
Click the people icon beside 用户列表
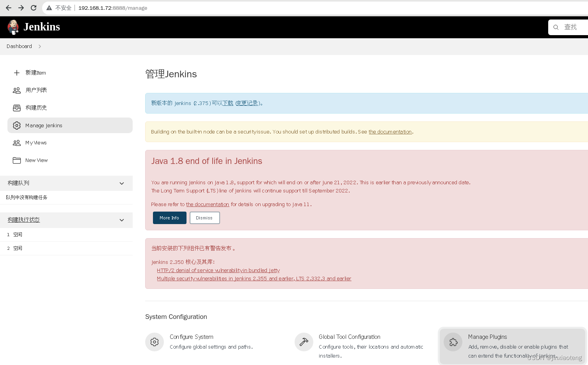pos(17,90)
